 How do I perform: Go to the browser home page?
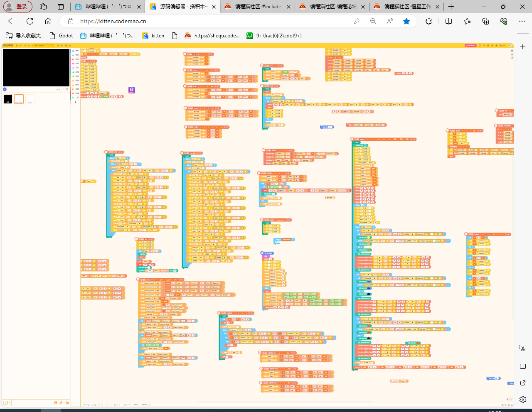48,21
